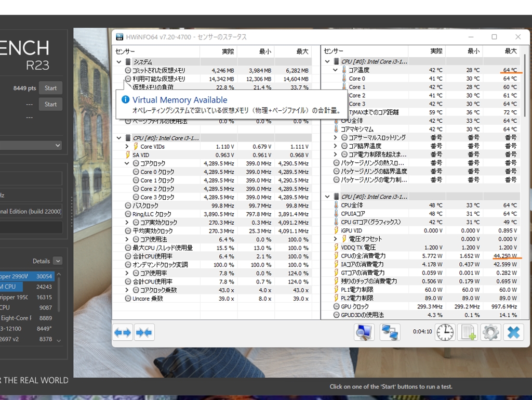Collapse the コア温度 tree row
This screenshot has height=400, width=532.
[x=335, y=70]
